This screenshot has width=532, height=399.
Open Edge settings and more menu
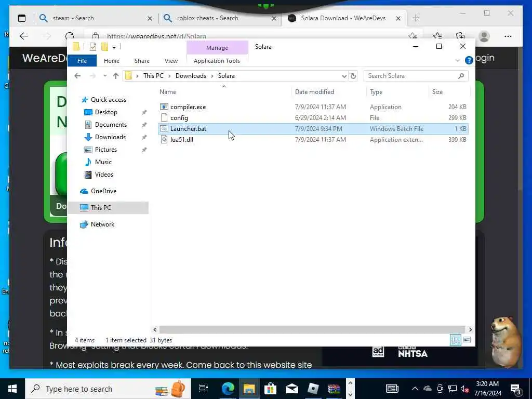(508, 36)
